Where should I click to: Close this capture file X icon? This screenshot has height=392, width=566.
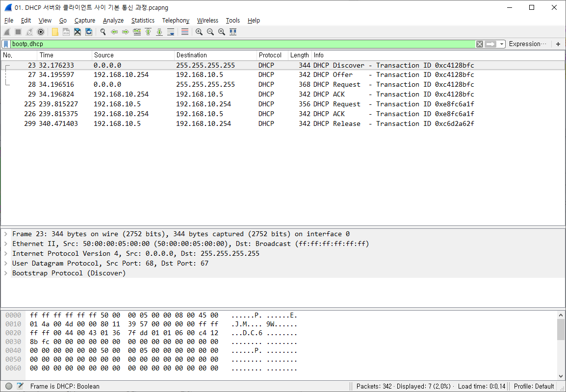click(x=77, y=32)
